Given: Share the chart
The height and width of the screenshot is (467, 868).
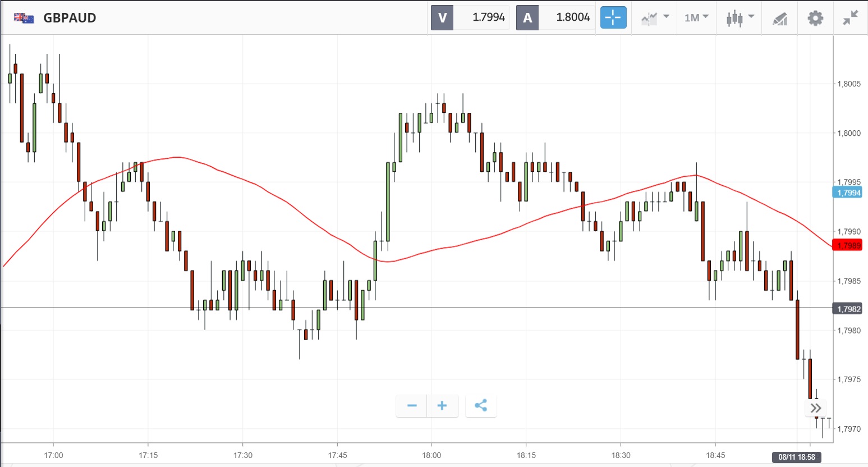Looking at the screenshot, I should click(481, 406).
